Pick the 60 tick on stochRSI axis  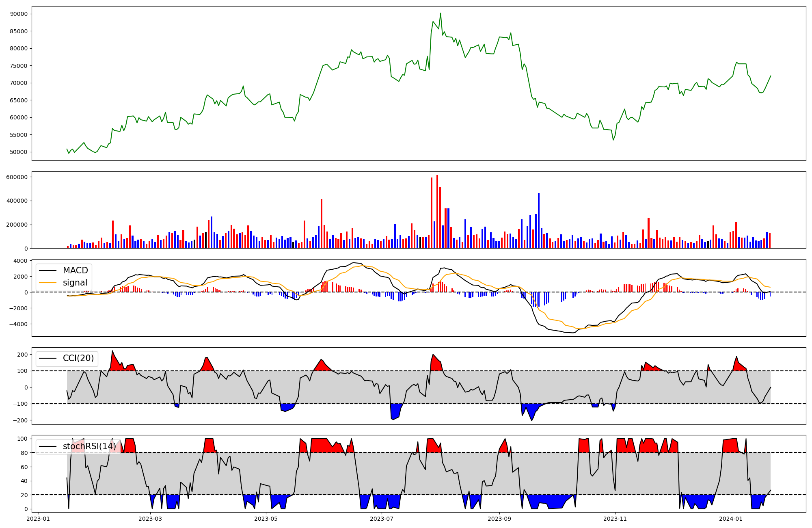[x=24, y=467]
